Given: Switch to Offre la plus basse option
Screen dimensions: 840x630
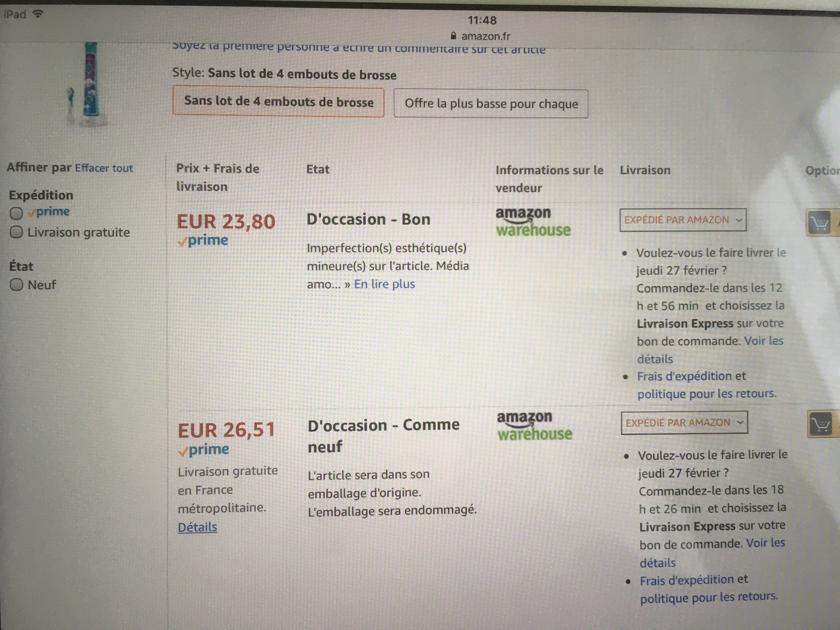Looking at the screenshot, I should click(x=491, y=104).
